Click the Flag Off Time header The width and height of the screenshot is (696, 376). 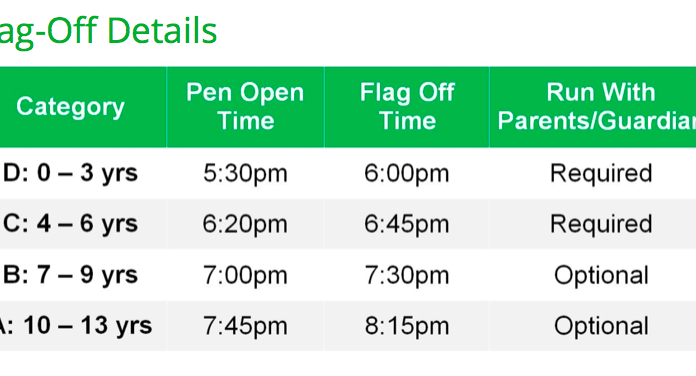tap(407, 107)
